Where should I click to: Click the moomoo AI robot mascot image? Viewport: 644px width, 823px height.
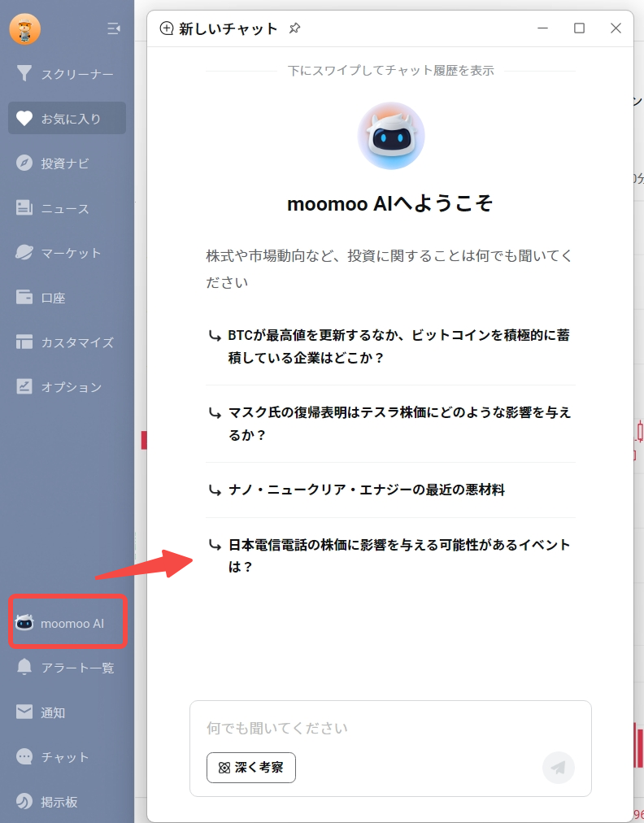(x=391, y=136)
